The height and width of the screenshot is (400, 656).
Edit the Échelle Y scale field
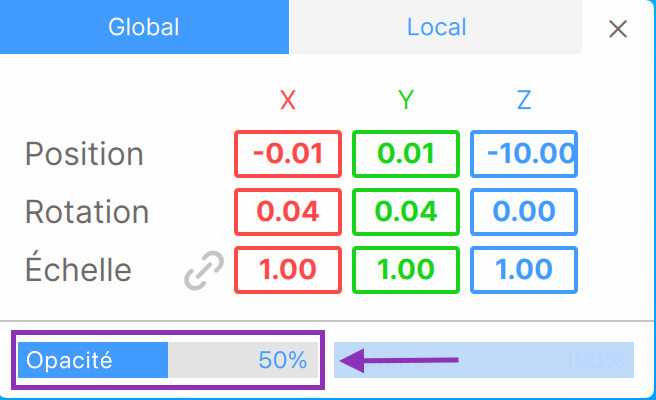tap(406, 270)
